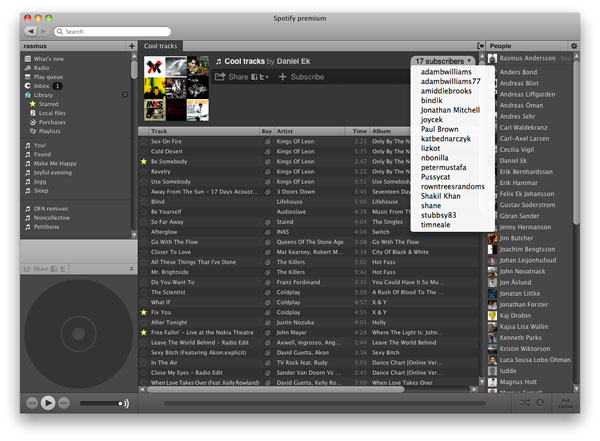Select subscriber Paul Brown

[439, 129]
